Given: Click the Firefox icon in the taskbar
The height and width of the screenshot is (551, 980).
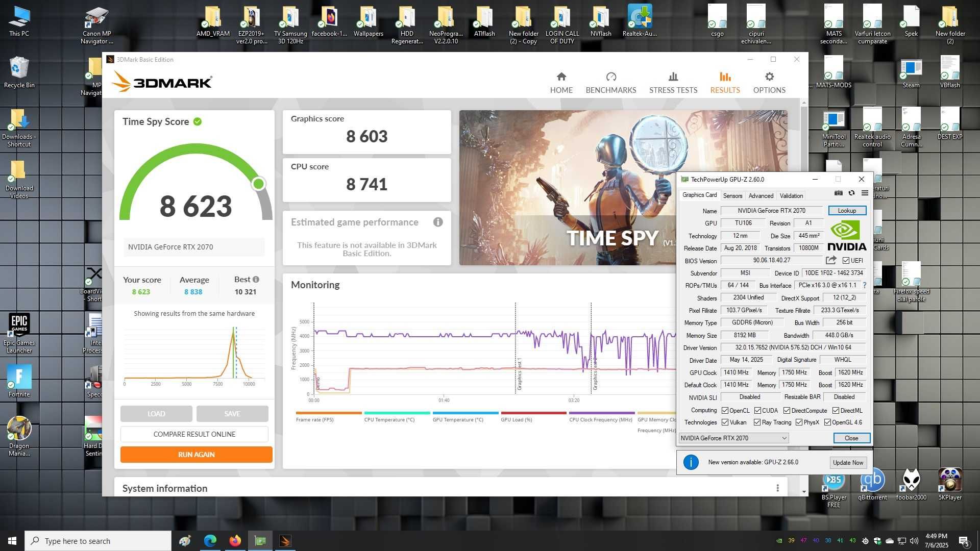Looking at the screenshot, I should [x=235, y=541].
